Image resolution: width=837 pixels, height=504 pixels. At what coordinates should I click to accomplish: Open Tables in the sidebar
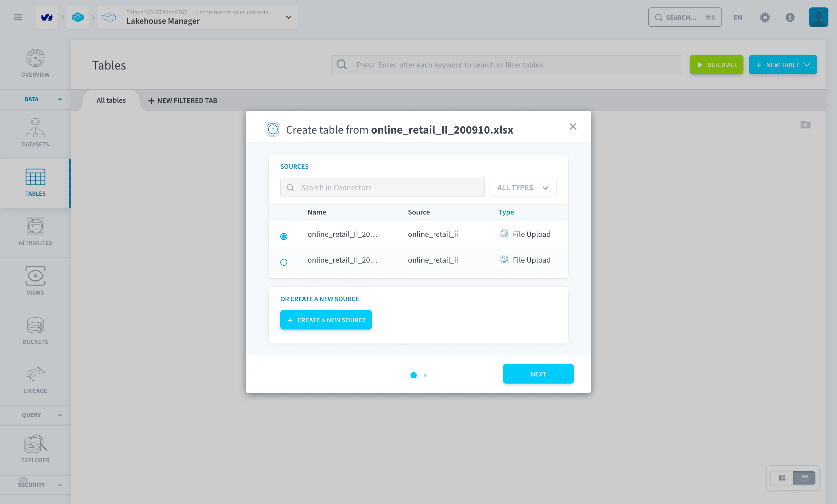[x=35, y=183]
